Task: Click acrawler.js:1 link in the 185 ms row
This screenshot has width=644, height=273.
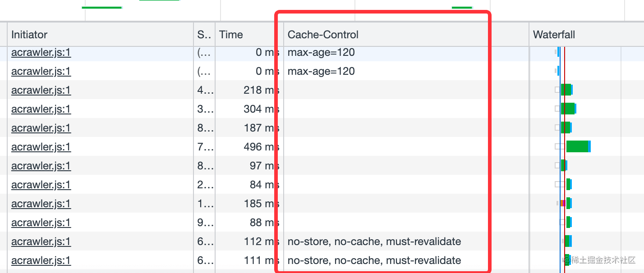Action: click(41, 204)
